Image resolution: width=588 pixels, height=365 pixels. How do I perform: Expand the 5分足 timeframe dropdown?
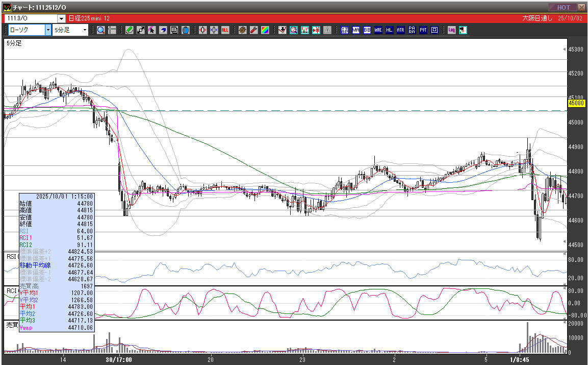pos(85,30)
